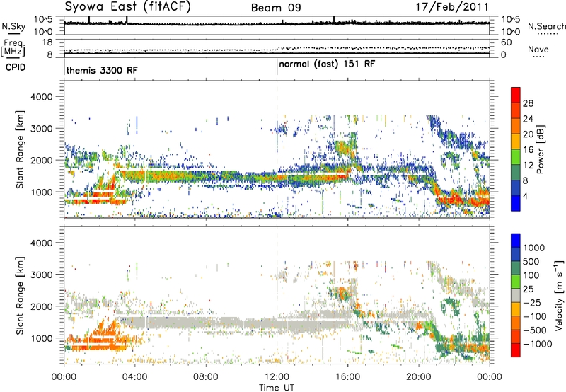Click the 'Power [dB]' color bar title
566x392 pixels.
tap(541, 149)
